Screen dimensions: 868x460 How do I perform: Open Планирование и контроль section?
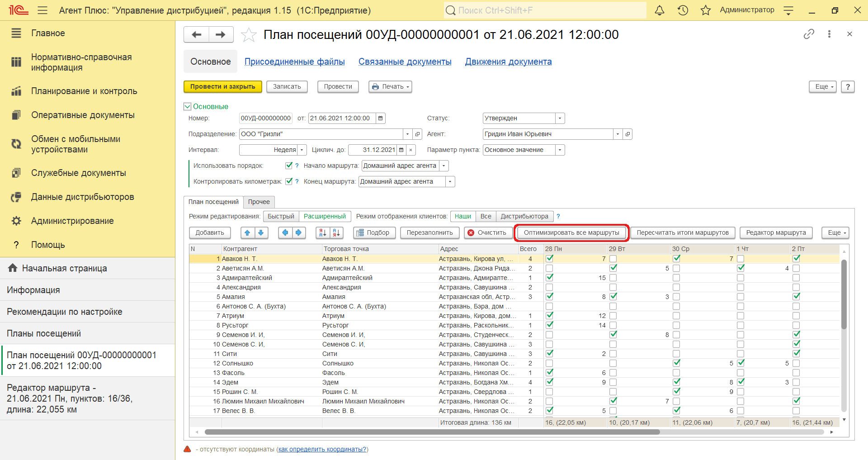84,91
